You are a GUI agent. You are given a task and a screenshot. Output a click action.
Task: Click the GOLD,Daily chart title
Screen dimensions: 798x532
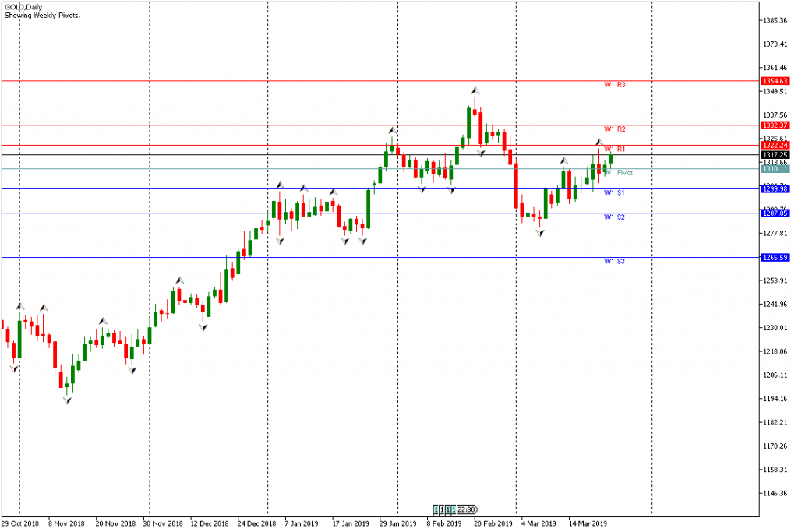(x=23, y=6)
